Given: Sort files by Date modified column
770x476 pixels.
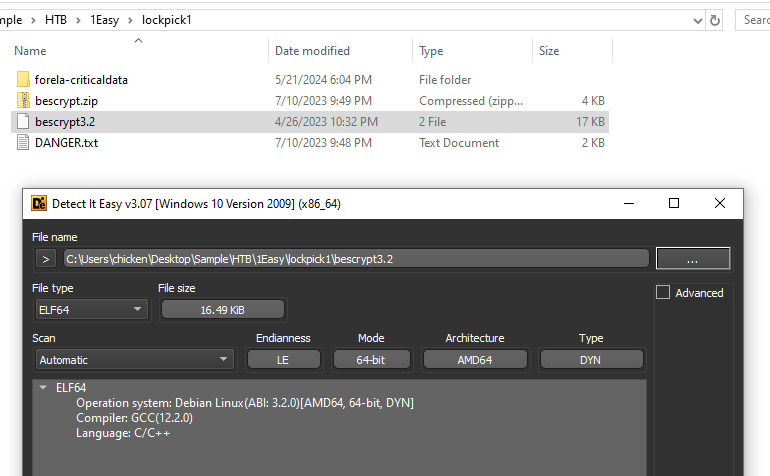Looking at the screenshot, I should [x=312, y=50].
